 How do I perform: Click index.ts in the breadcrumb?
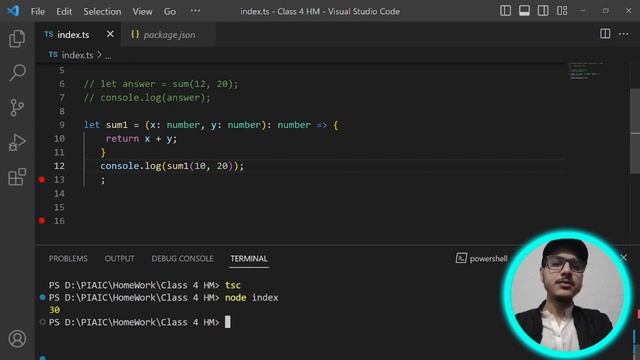coord(78,55)
